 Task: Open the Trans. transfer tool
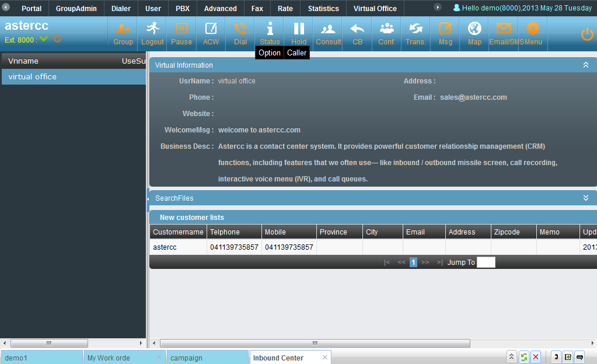click(416, 33)
